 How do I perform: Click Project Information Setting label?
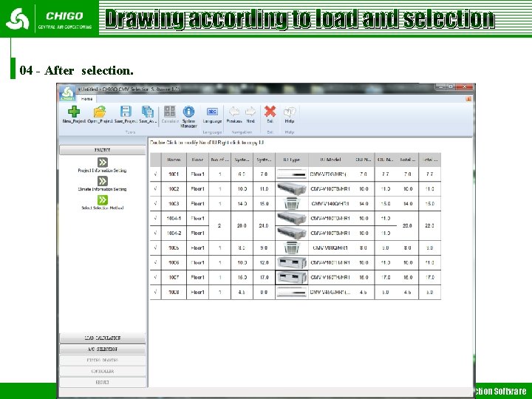pyautogui.click(x=102, y=171)
